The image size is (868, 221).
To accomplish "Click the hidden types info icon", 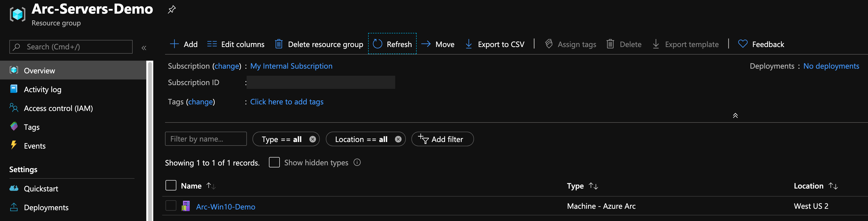I will point(357,162).
